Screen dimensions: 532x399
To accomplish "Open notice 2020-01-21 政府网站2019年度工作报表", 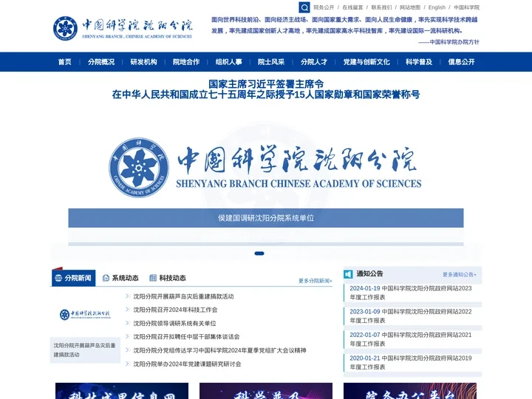I will [411, 363].
